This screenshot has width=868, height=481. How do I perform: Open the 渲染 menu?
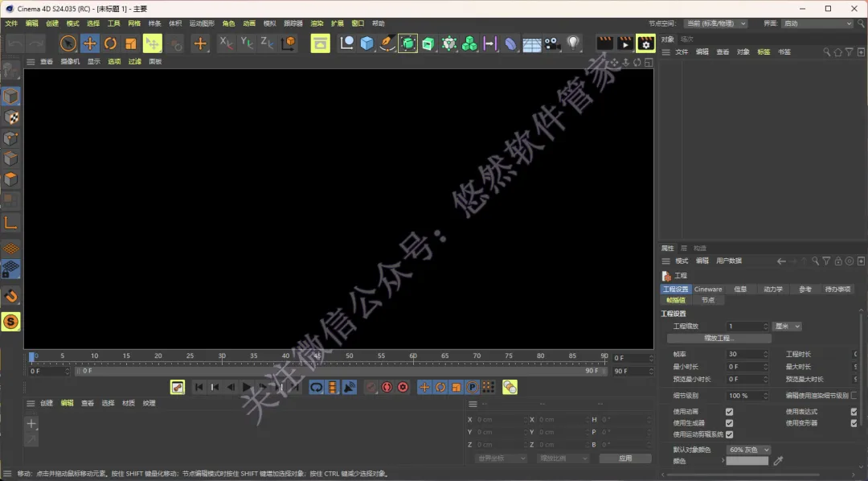tap(317, 23)
